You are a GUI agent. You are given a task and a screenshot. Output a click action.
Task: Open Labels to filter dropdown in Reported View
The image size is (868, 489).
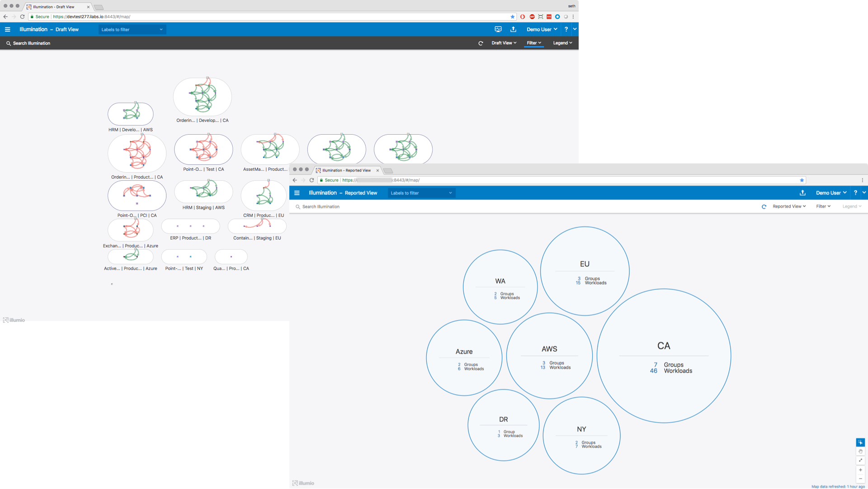click(422, 193)
